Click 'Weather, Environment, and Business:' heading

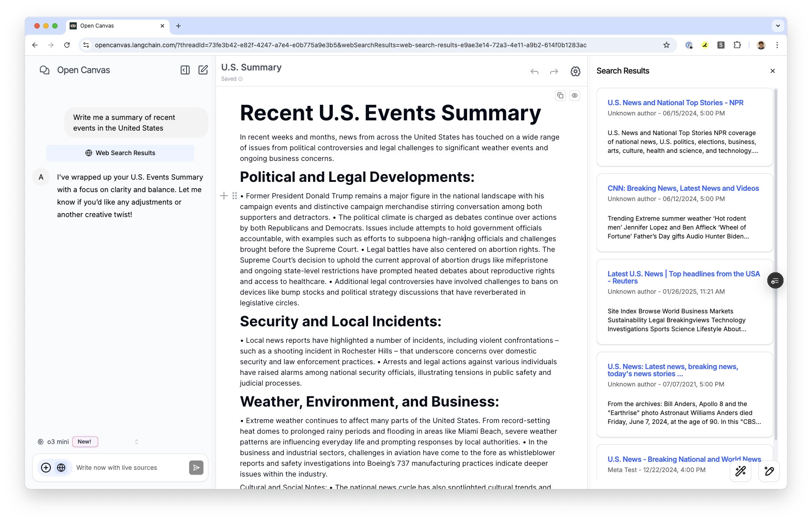(x=369, y=402)
